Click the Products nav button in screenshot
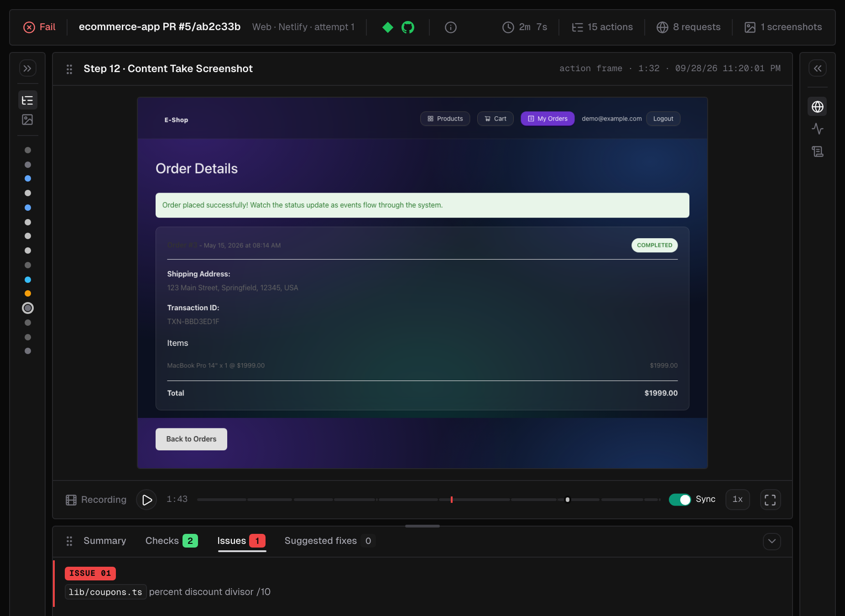 pyautogui.click(x=445, y=119)
